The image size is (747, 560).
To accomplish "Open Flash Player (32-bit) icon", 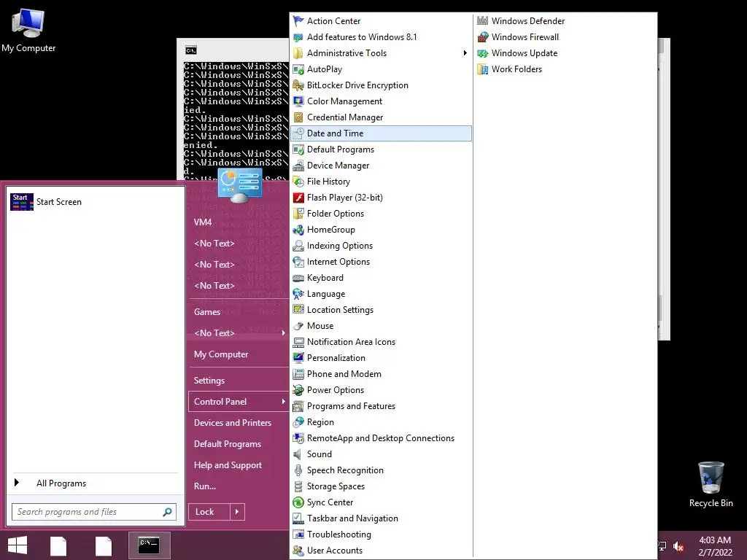I will [x=298, y=198].
